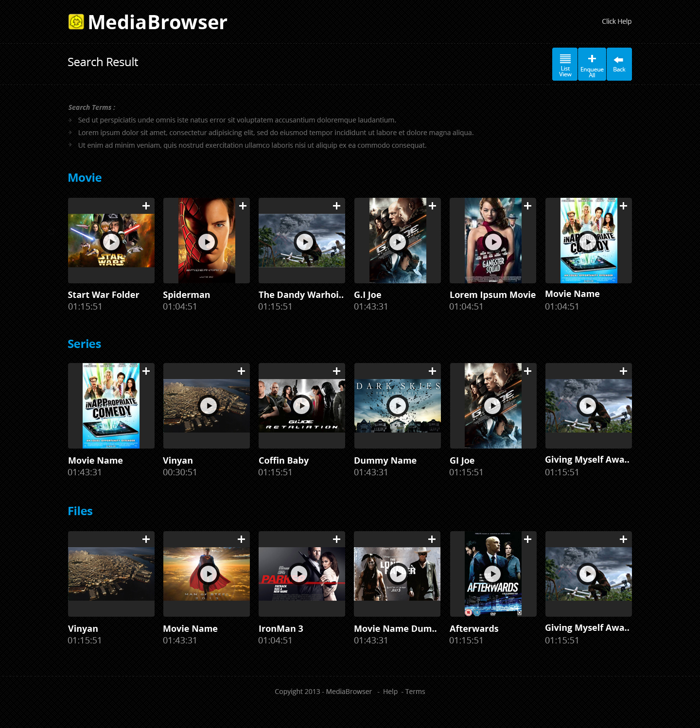
Task: Add Vinyan file to queue with plus
Action: pyautogui.click(x=146, y=539)
